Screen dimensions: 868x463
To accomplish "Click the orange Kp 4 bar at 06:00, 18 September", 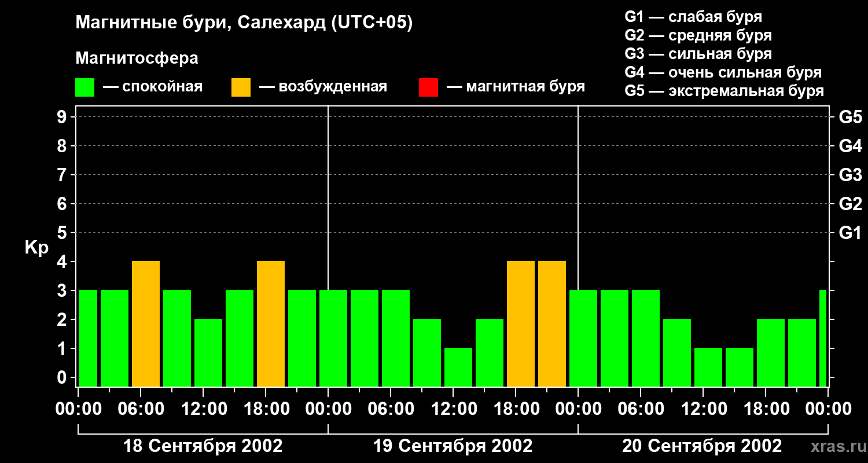I will pyautogui.click(x=146, y=324).
